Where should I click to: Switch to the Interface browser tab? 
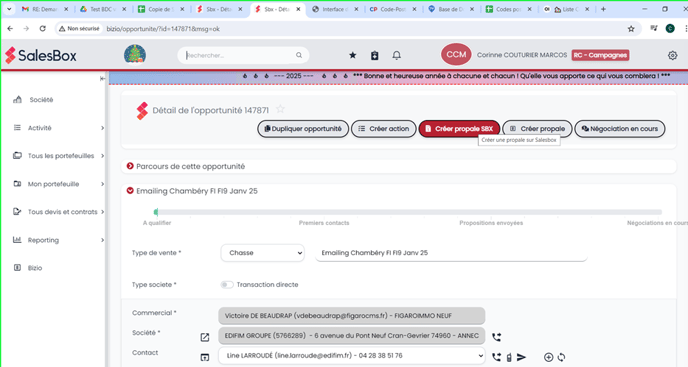(x=335, y=9)
